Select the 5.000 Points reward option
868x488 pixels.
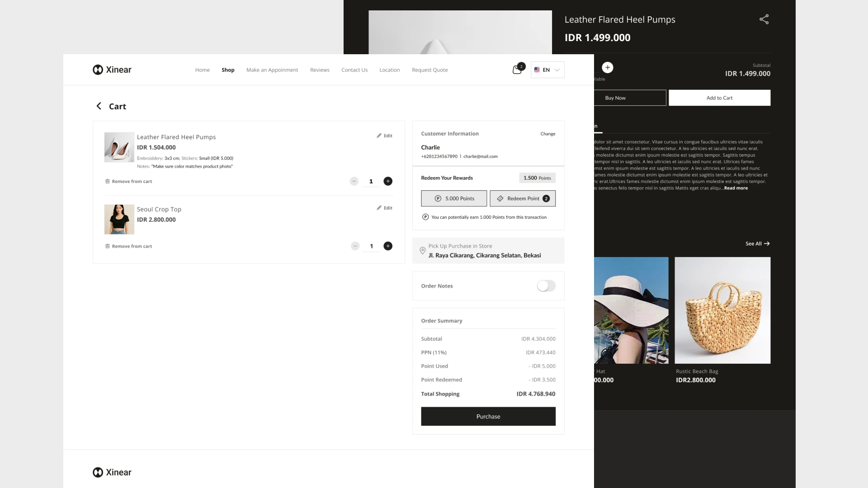tap(454, 199)
